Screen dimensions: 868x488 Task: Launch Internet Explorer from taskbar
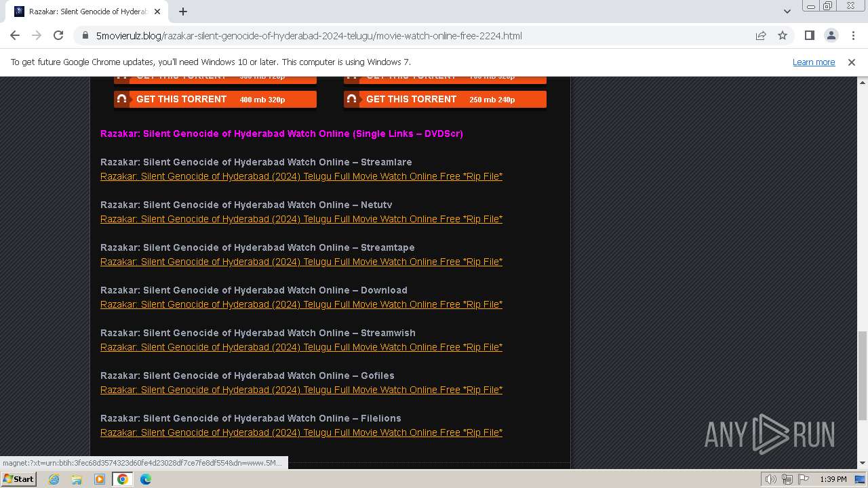point(54,479)
